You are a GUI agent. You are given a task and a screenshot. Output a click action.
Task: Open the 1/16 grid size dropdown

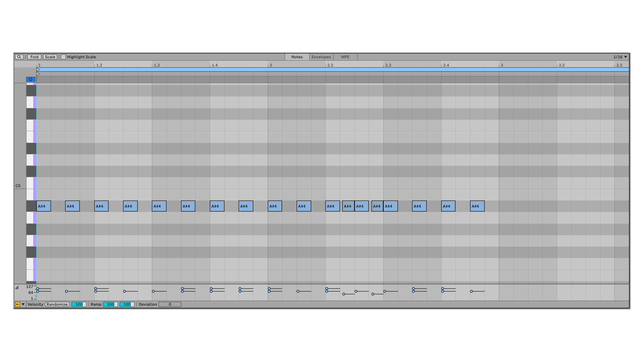pyautogui.click(x=620, y=57)
